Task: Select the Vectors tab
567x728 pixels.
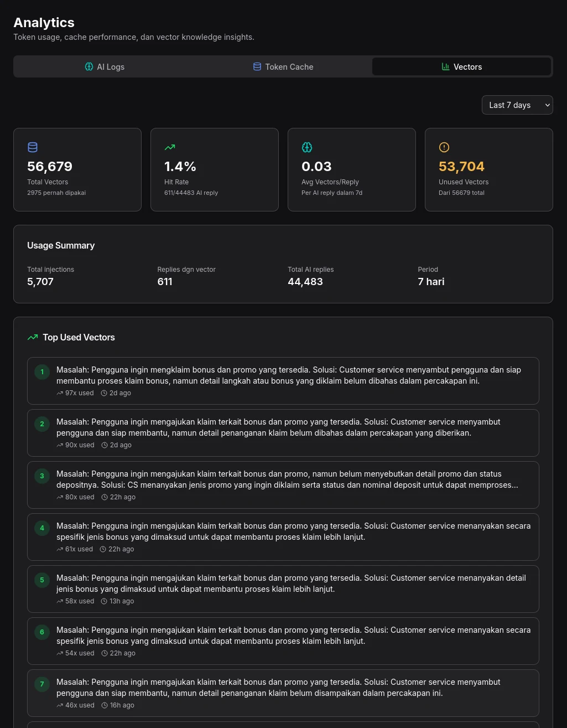Action: tap(461, 66)
